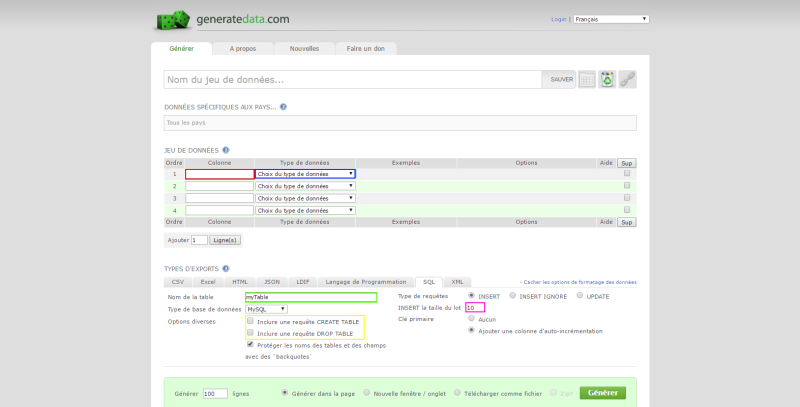Open the A propos tab
This screenshot has width=800, height=407.
[244, 48]
